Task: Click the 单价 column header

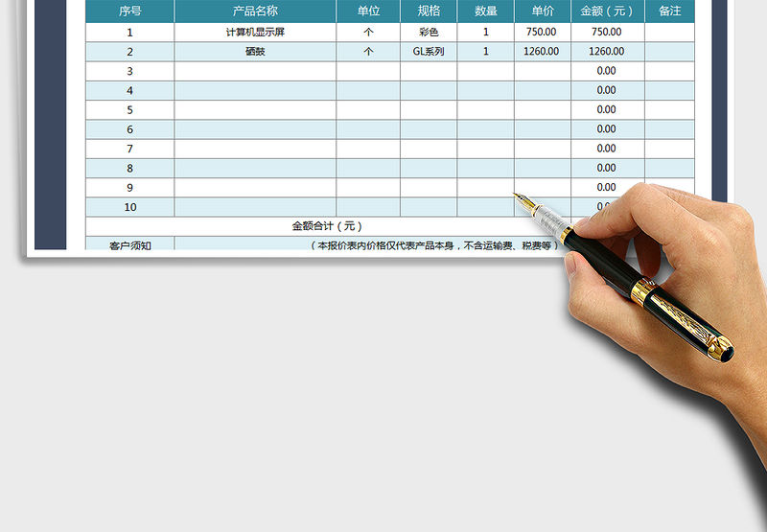Action: click(x=542, y=12)
